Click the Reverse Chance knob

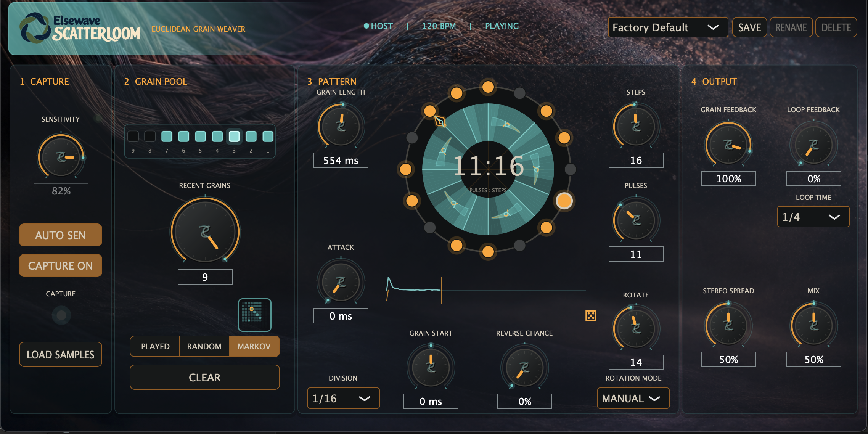524,367
